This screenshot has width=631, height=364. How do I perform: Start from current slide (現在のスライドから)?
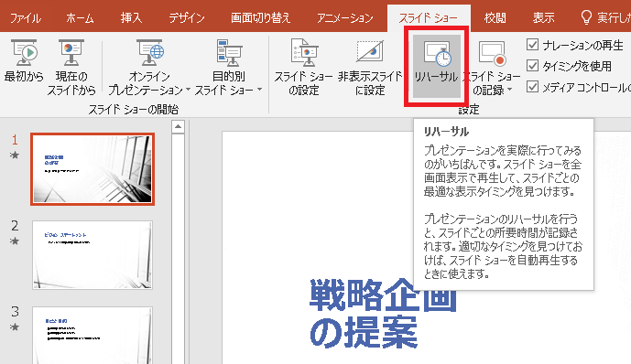click(x=71, y=67)
